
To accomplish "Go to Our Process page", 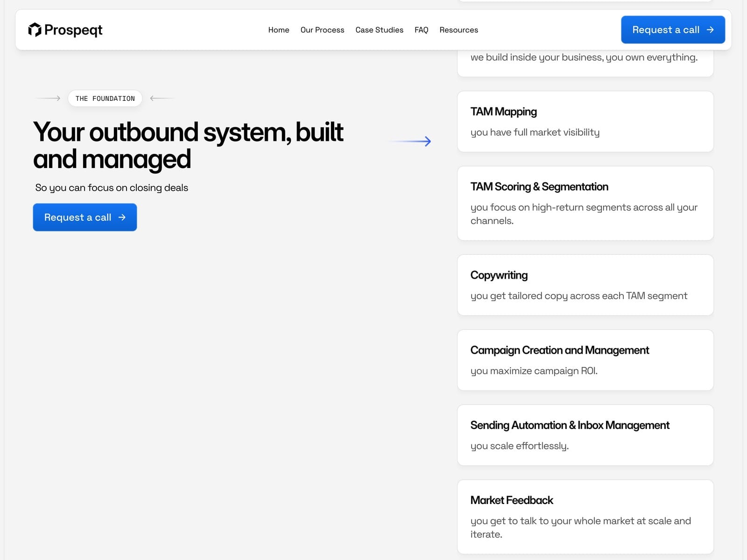I will tap(322, 30).
